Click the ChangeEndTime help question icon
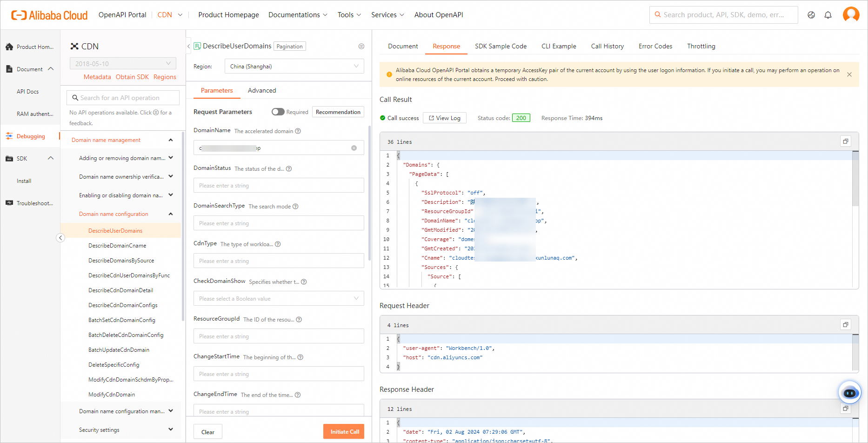Viewport: 868px width, 443px height. pyautogui.click(x=298, y=395)
